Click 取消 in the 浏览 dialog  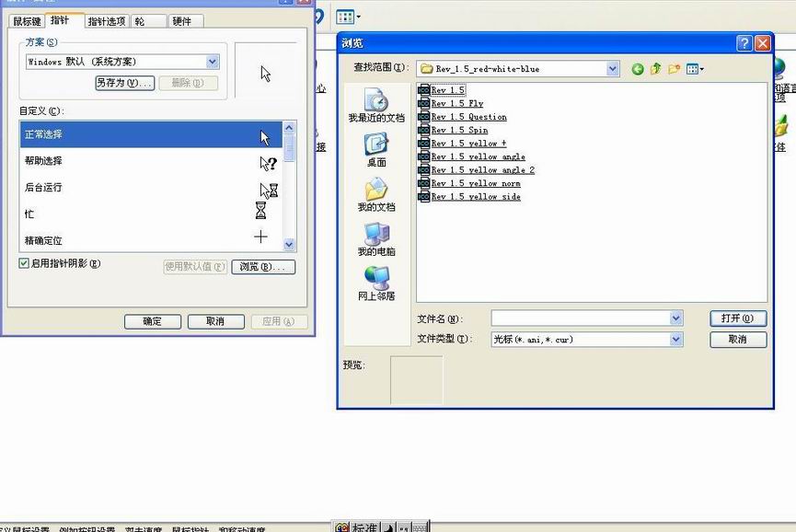click(738, 339)
